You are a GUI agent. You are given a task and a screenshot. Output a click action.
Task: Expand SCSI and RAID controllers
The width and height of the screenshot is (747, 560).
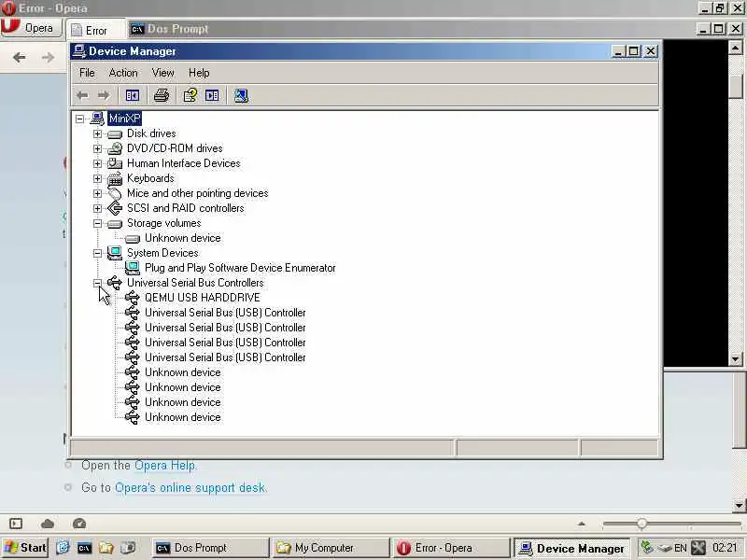pos(98,208)
